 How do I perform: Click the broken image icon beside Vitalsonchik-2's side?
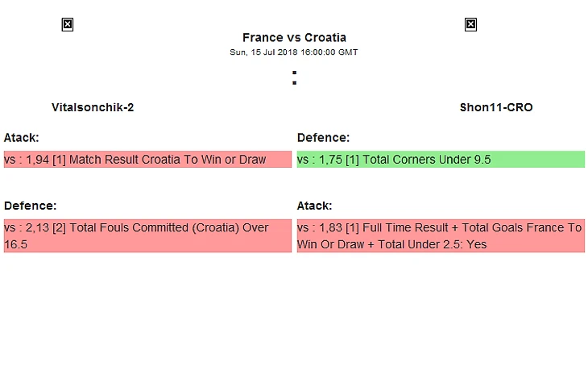point(68,25)
